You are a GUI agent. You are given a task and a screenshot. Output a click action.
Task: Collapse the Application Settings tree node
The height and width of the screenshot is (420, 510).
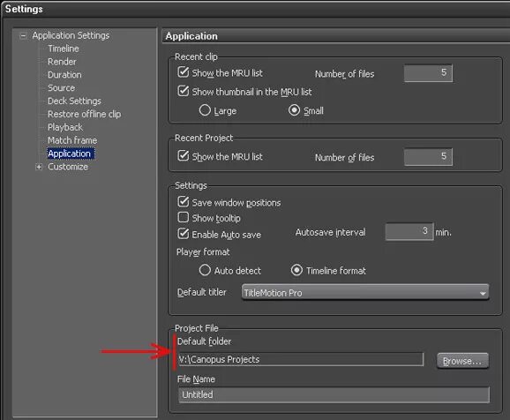click(23, 36)
